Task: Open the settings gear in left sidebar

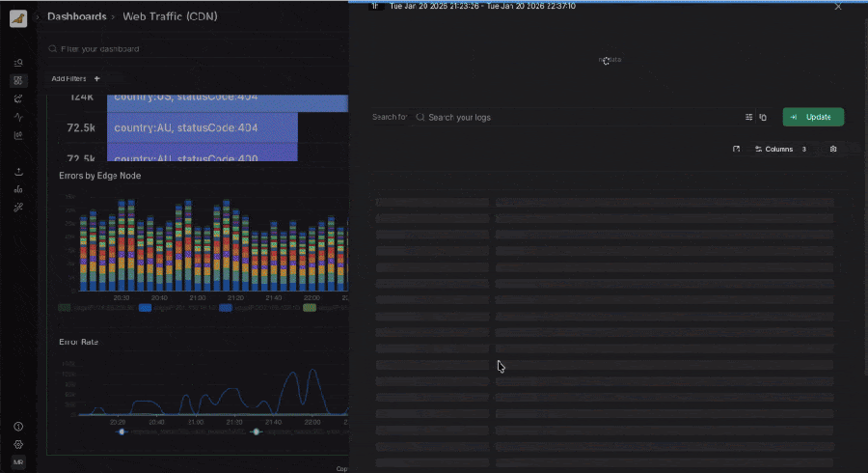Action: (x=18, y=444)
